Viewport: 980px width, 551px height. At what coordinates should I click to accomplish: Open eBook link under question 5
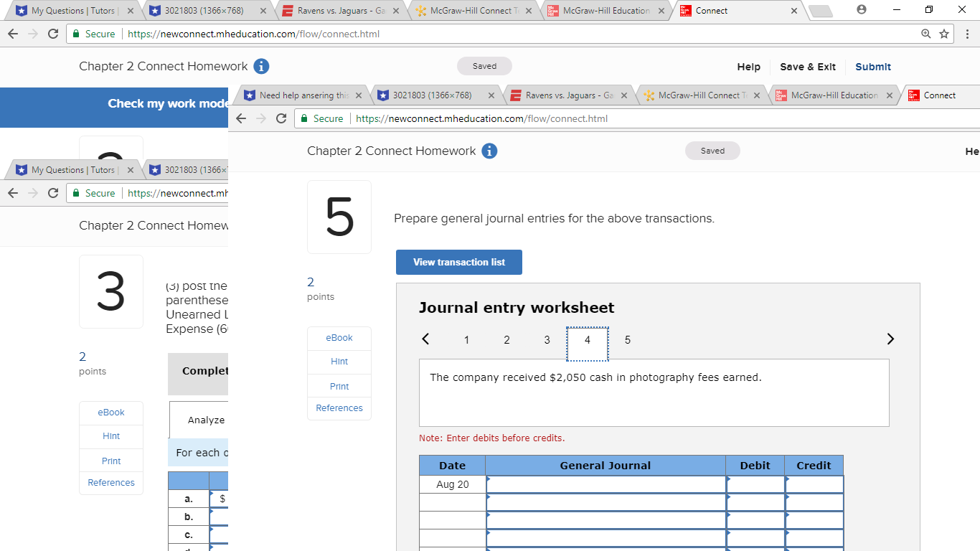point(339,338)
